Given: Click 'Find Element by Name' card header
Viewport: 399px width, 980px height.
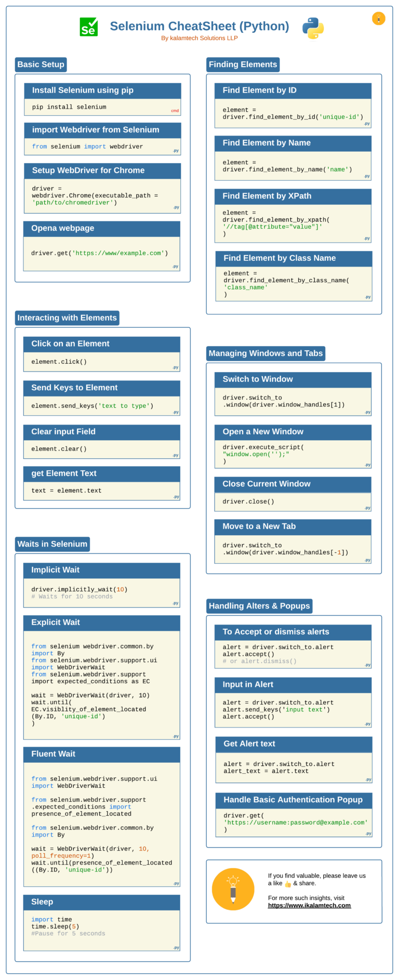Looking at the screenshot, I should pos(294,143).
